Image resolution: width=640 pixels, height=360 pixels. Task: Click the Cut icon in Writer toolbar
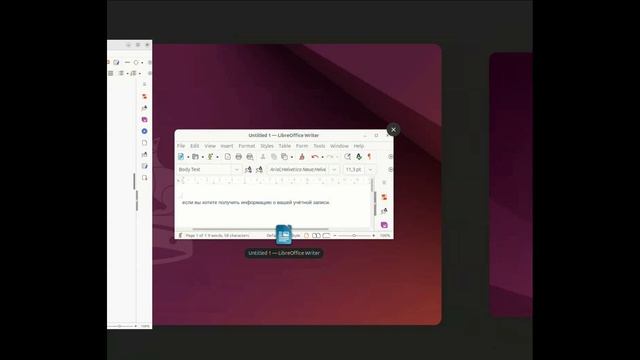[x=263, y=157]
